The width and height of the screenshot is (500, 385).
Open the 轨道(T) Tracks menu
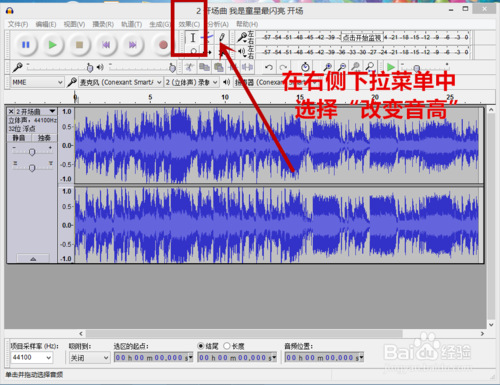[131, 24]
